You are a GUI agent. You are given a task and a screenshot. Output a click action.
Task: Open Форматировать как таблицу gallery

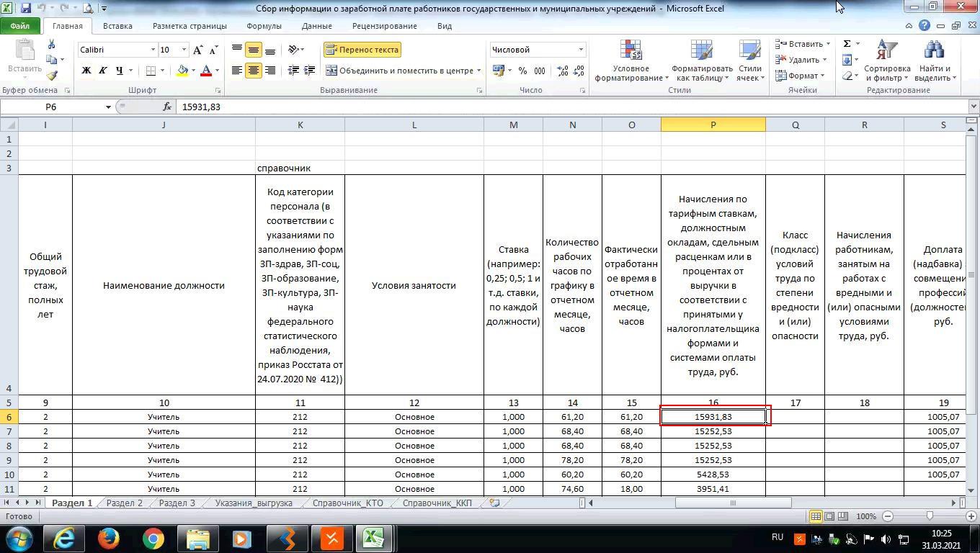point(701,60)
